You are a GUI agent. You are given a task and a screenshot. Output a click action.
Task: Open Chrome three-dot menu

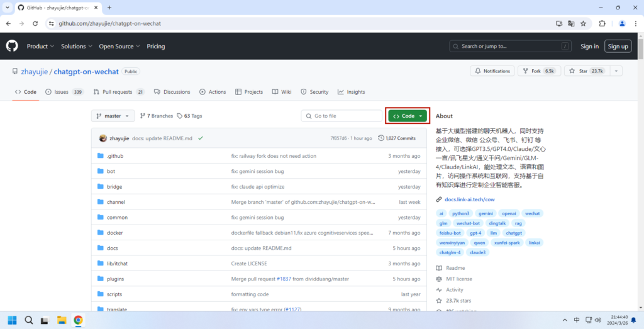[636, 24]
